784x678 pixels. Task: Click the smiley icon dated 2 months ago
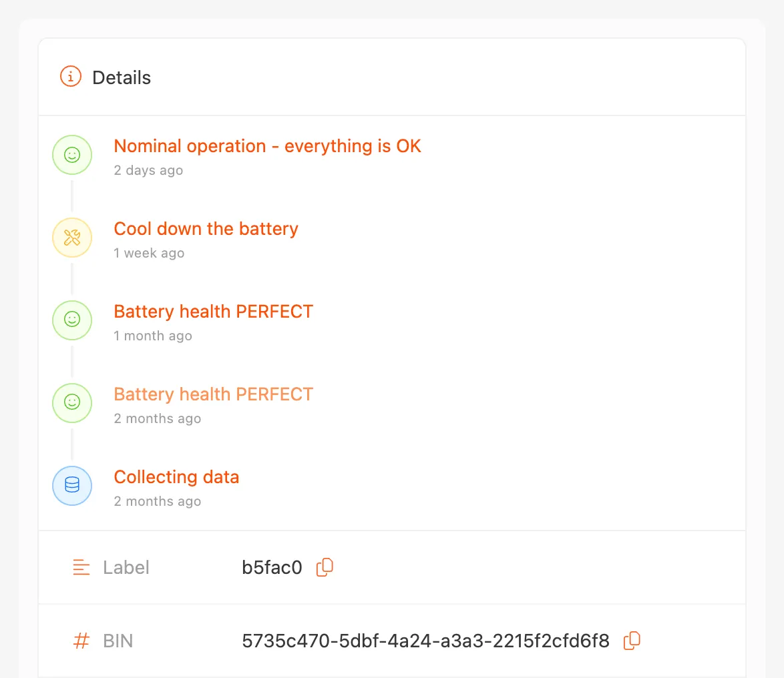[x=72, y=403]
